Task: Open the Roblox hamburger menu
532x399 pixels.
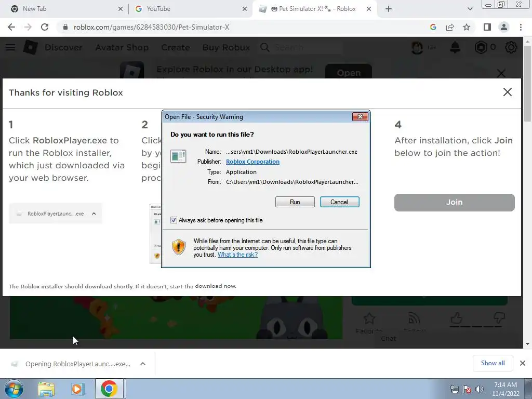Action: 10,47
